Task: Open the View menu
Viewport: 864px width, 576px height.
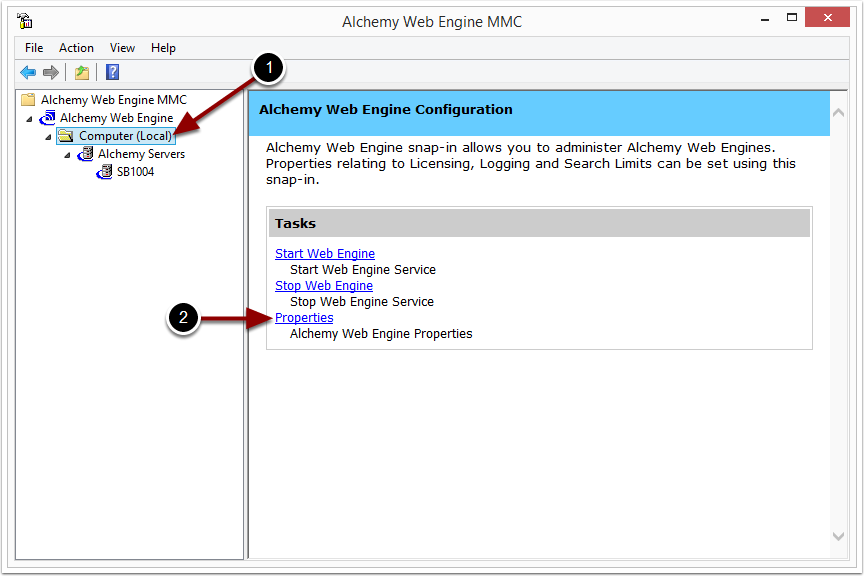Action: [122, 48]
